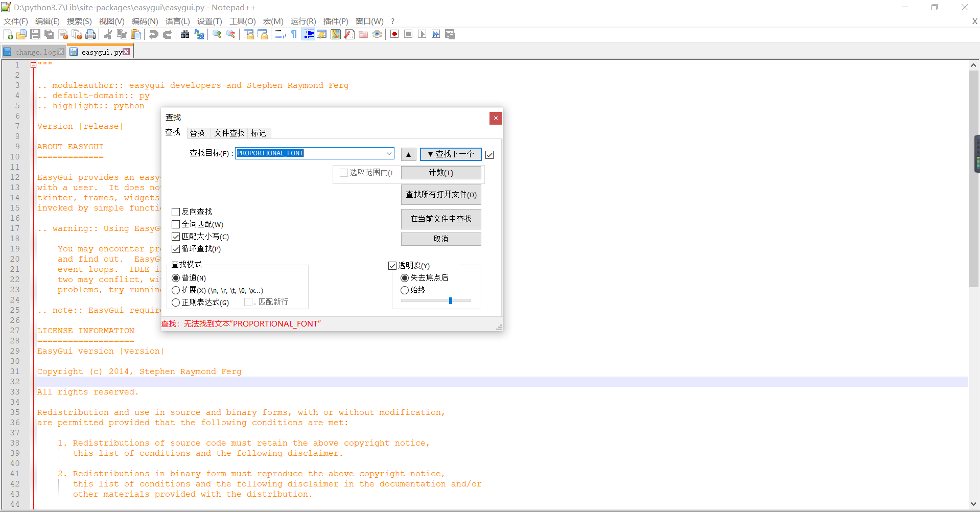
Task: Click the Replace toolbar icon
Action: (199, 34)
